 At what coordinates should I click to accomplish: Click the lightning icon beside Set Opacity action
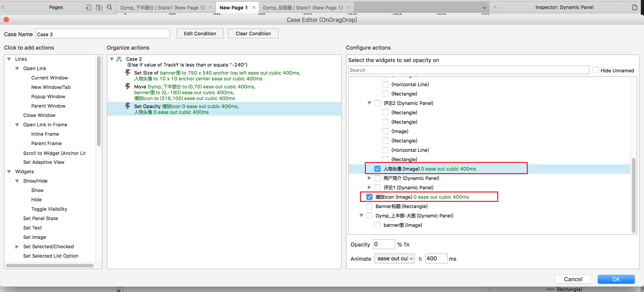click(x=128, y=106)
